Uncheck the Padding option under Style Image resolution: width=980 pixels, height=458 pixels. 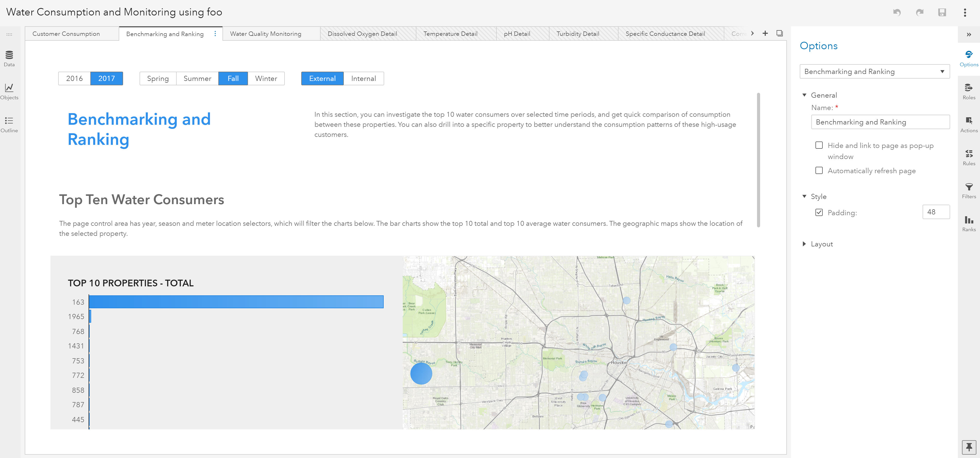point(819,212)
